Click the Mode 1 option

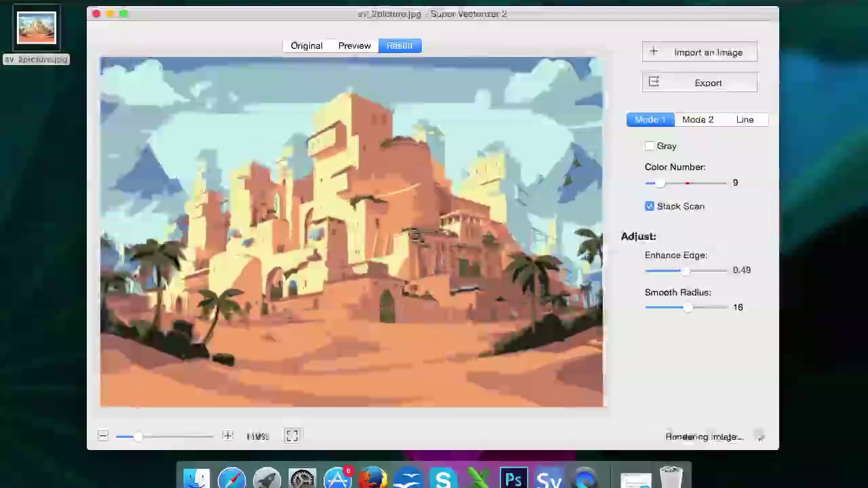pyautogui.click(x=650, y=119)
